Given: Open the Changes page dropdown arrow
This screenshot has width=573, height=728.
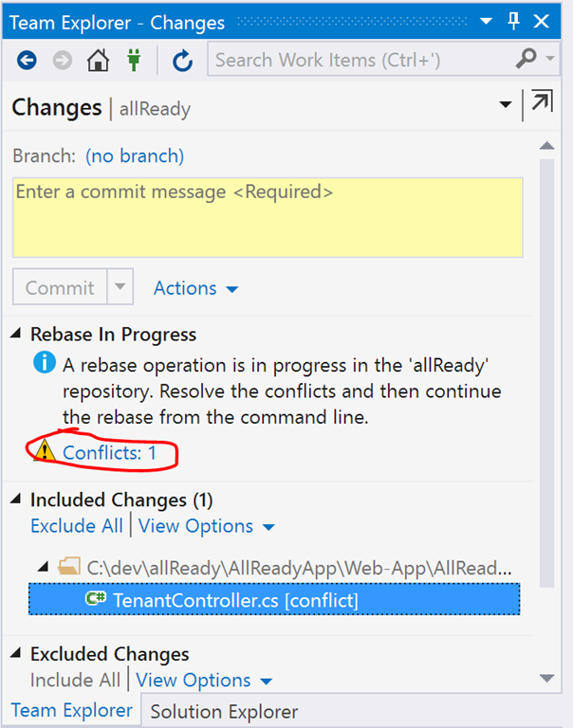Looking at the screenshot, I should point(505,104).
